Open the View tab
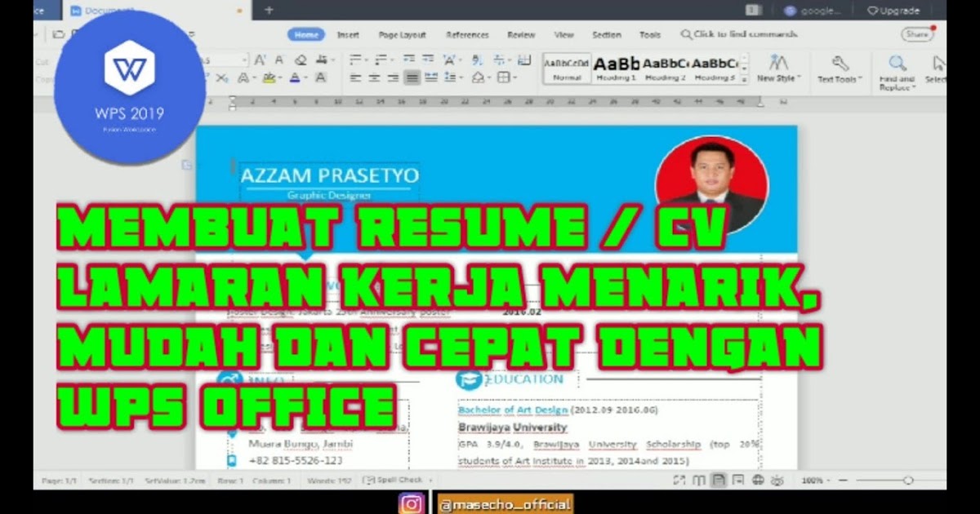The width and height of the screenshot is (980, 514). (563, 35)
